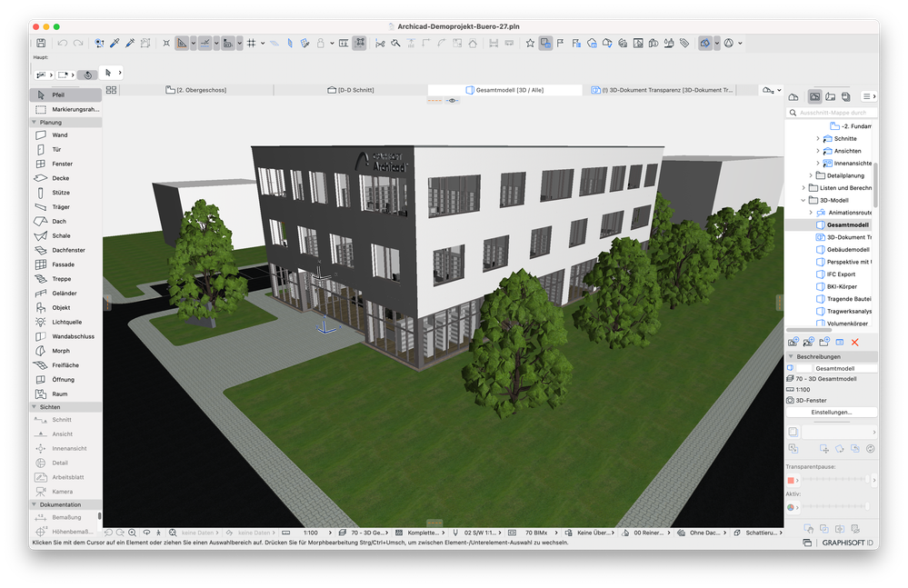
Task: Adjust the Transparentpause slider
Action: point(835,480)
